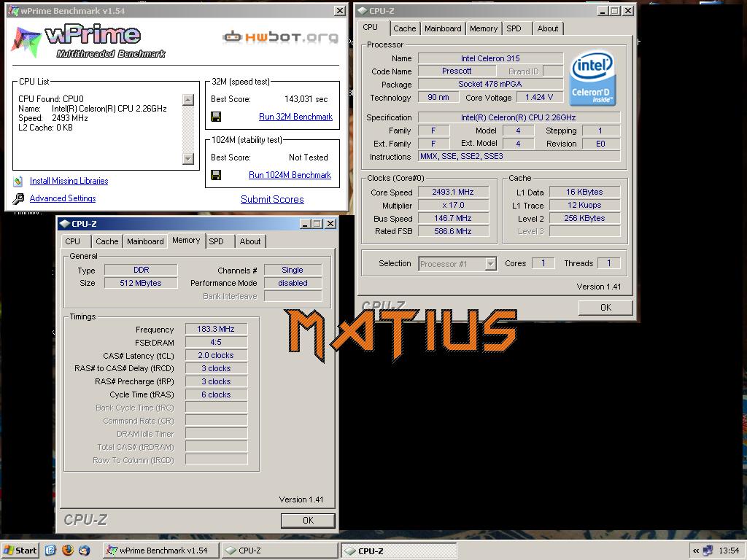
Task: Click the system tray network icon
Action: [x=708, y=551]
